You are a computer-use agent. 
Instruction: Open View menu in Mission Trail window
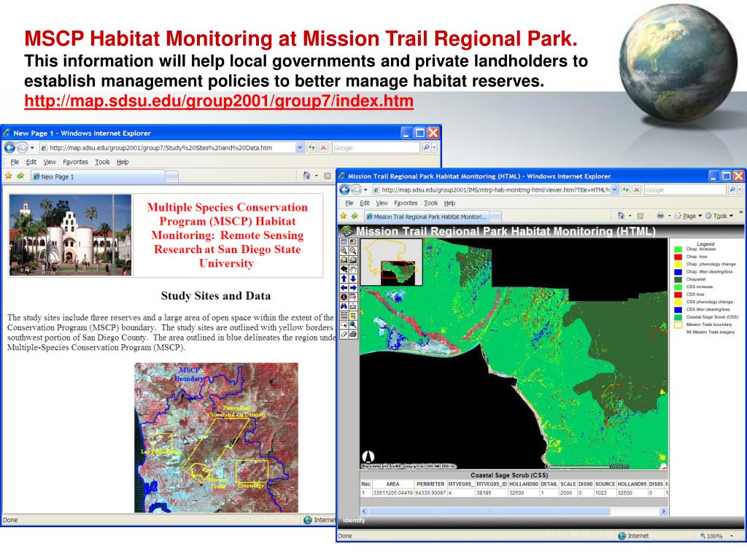tap(382, 203)
